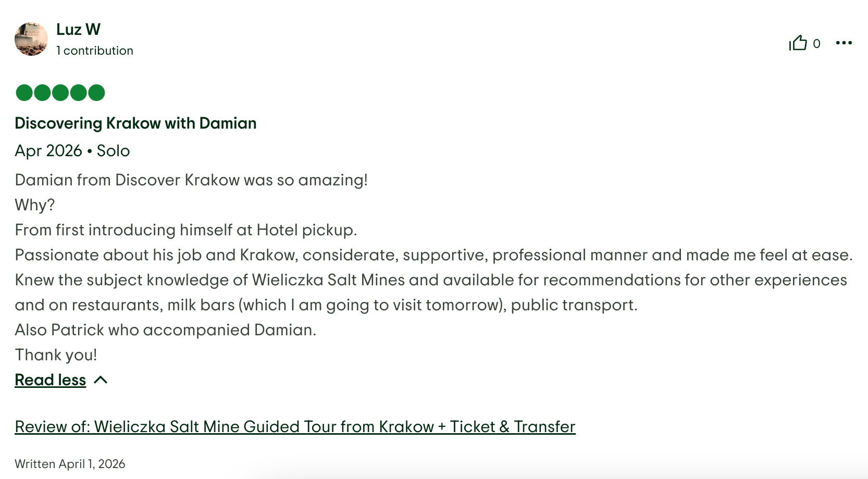
Task: Open the Wieliczka Salt Mine tour review link
Action: coord(295,426)
